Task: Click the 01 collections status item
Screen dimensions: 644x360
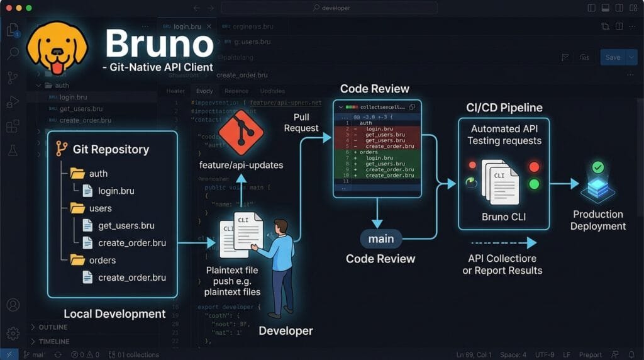Action: [133, 354]
